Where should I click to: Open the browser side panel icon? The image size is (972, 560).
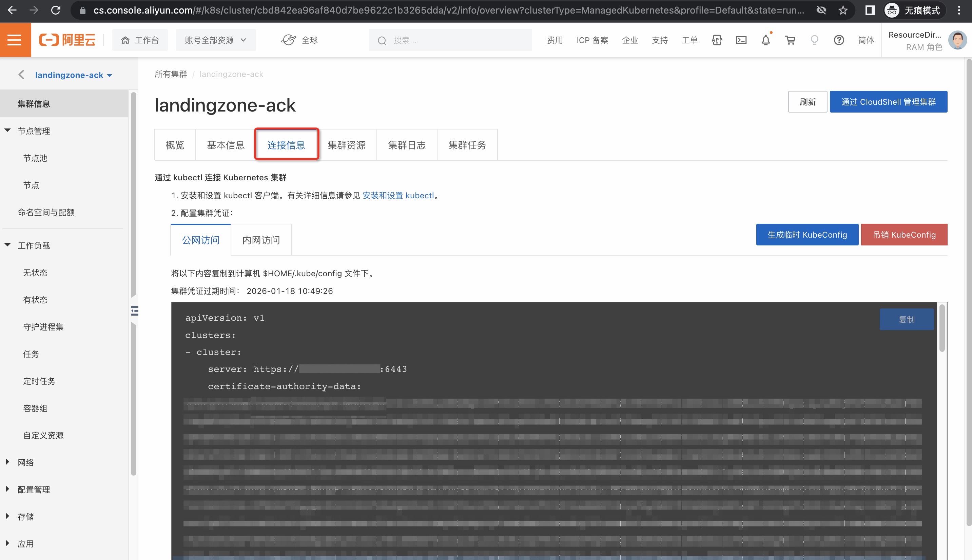870,11
